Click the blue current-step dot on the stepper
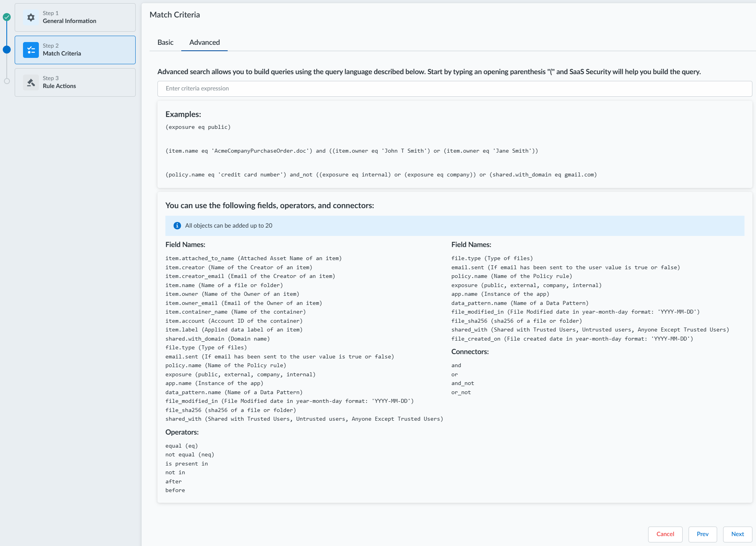756x546 pixels. 7,50
